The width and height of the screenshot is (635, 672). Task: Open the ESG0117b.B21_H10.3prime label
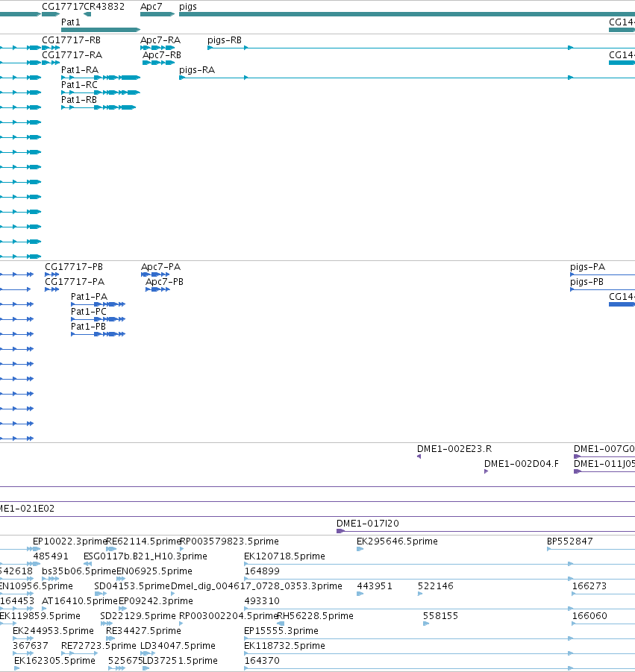click(x=146, y=556)
